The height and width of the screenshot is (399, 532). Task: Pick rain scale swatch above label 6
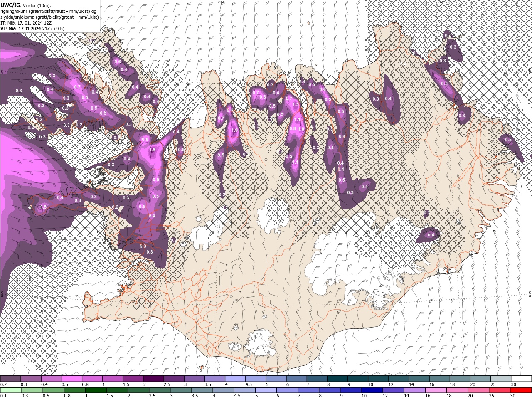click(x=287, y=390)
